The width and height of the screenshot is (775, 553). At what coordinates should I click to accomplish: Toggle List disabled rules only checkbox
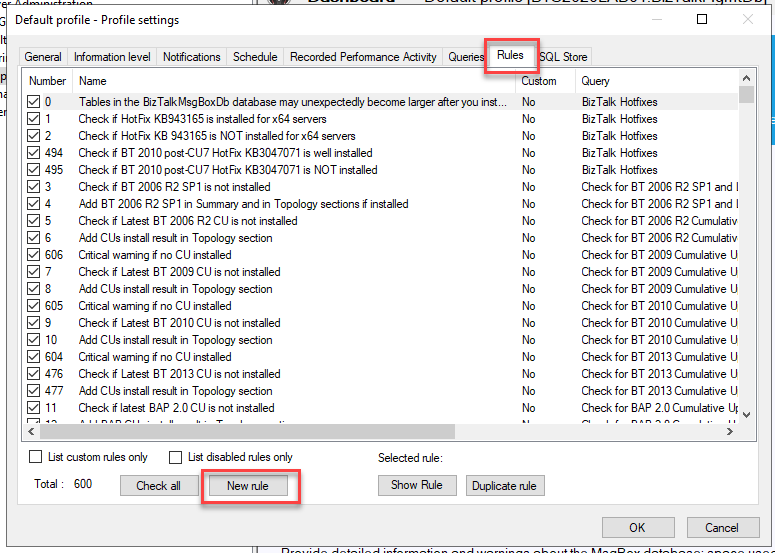[x=175, y=458]
